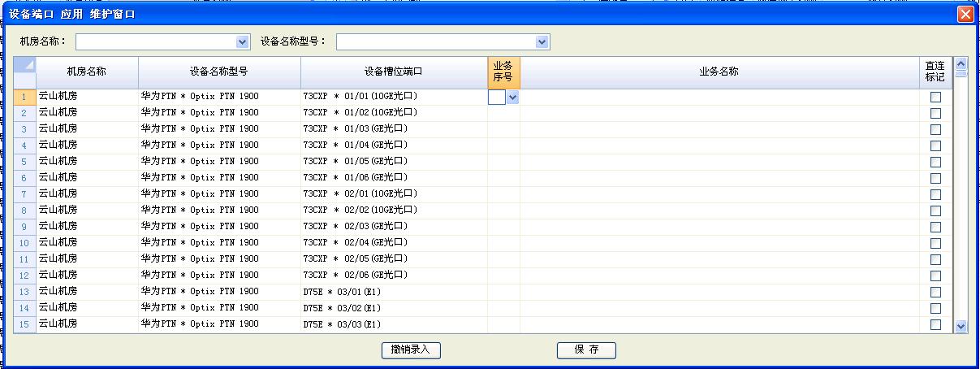
Task: Check 直连标记 box for row 14
Action: tap(935, 308)
